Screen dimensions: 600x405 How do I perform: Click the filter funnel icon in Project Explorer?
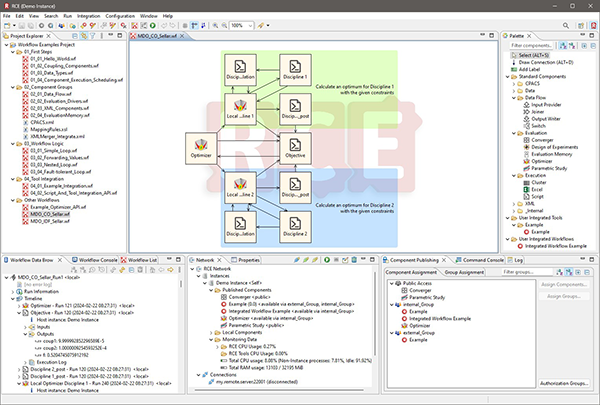(x=92, y=36)
